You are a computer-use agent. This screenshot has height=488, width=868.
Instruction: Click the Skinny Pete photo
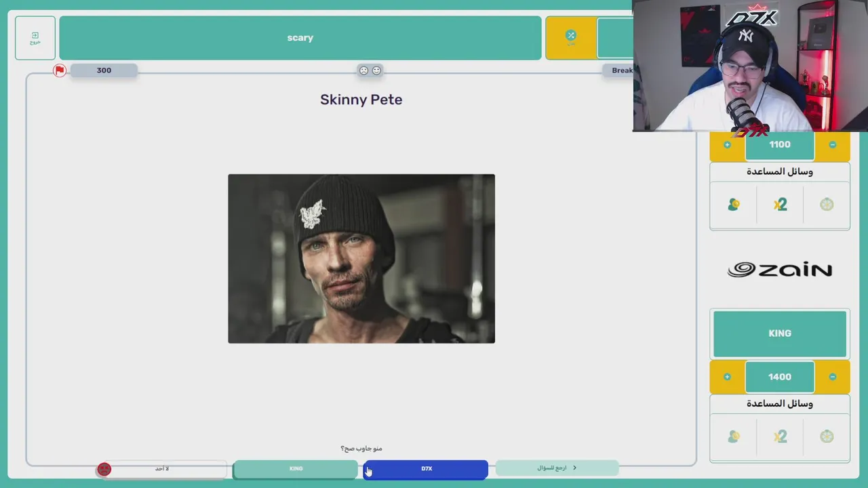point(361,258)
